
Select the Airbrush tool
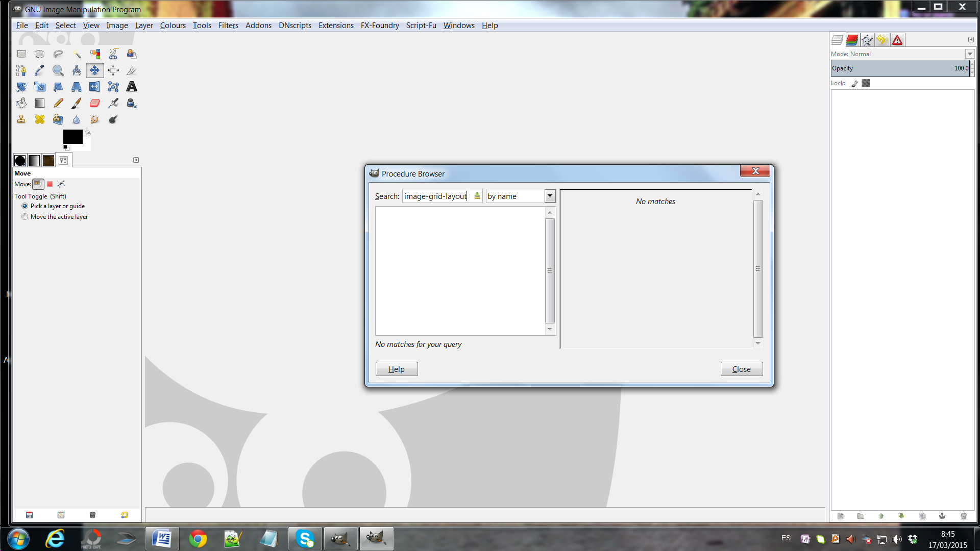pos(113,103)
